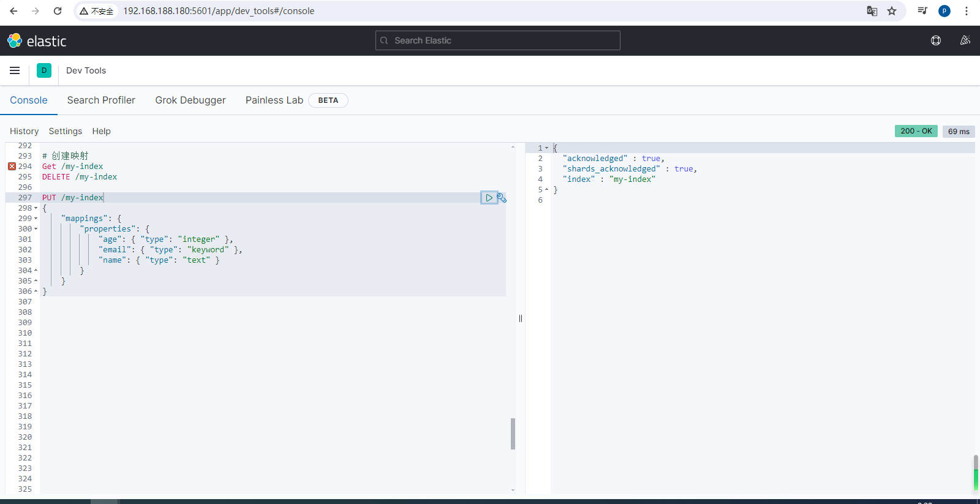980x504 pixels.
Task: Open the newsfeed celebration icon
Action: 965,40
